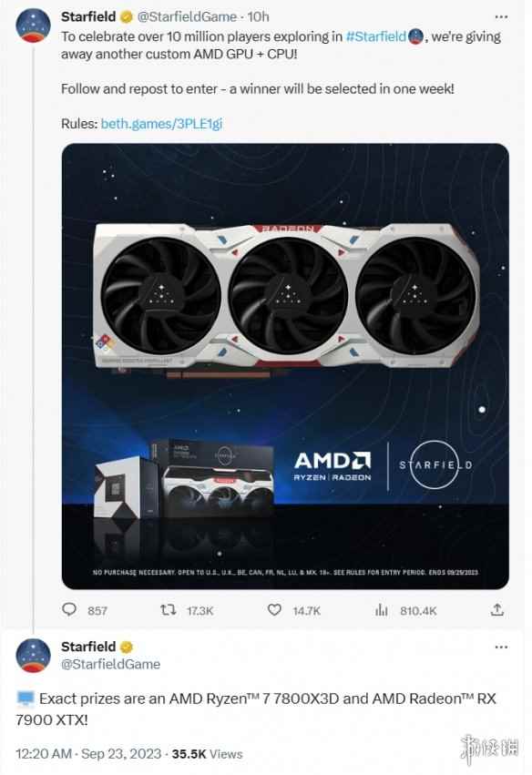Open more options menu on reply tweet
Image resolution: width=532 pixels, height=775 pixels.
click(501, 647)
